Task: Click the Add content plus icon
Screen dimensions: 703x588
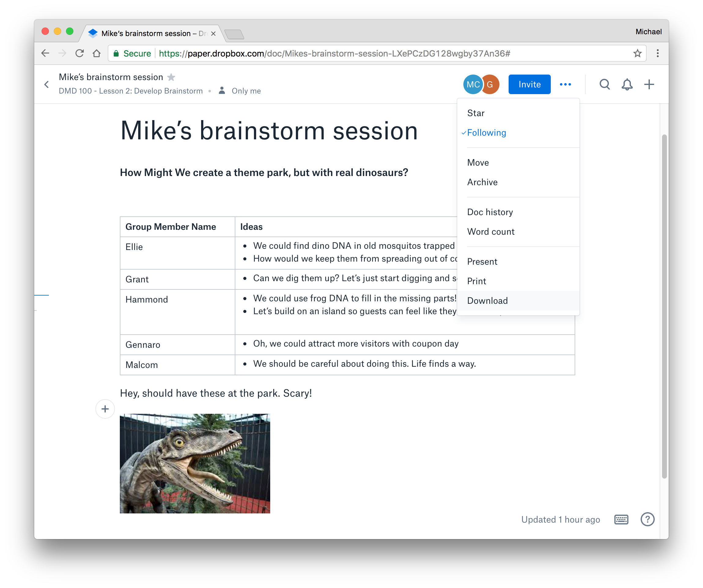Action: 105,409
